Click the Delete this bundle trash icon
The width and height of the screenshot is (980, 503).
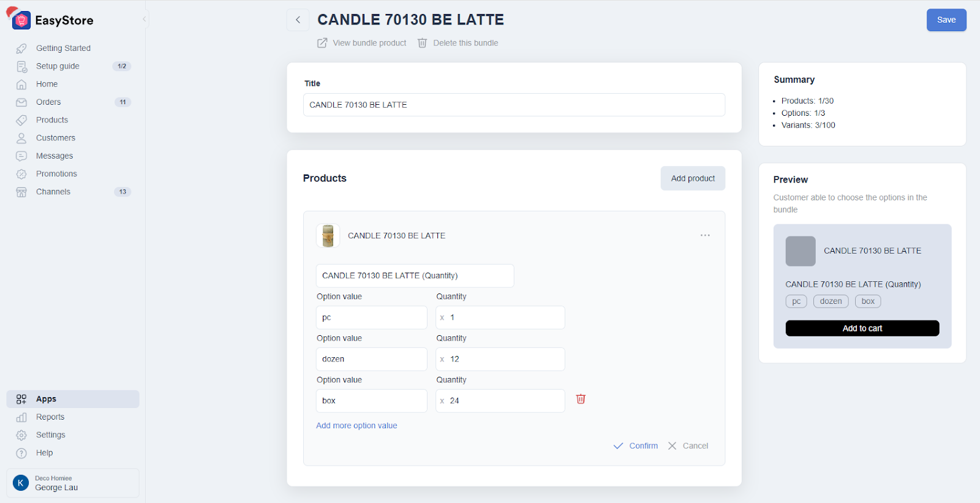point(422,43)
